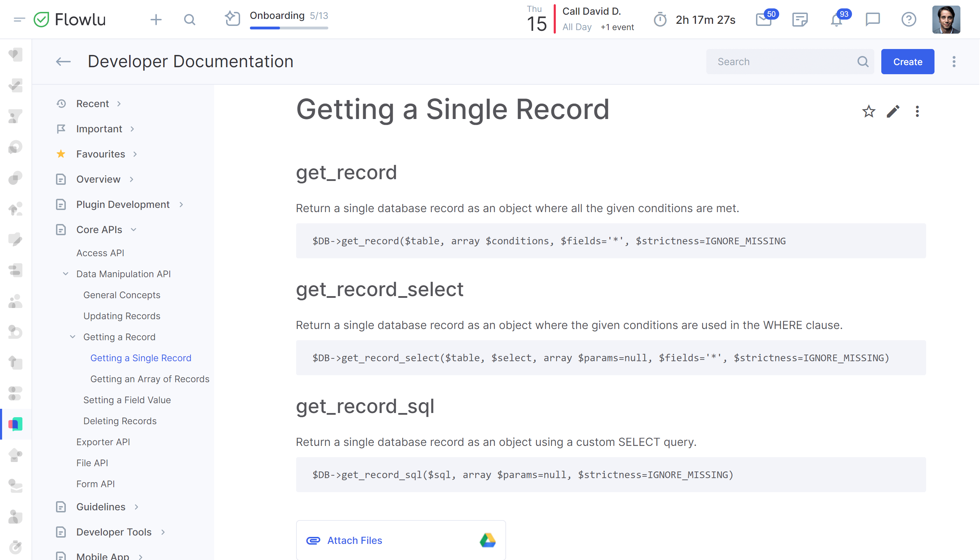The width and height of the screenshot is (980, 560).
Task: Open the funnel CRM sidebar icon
Action: (15, 116)
